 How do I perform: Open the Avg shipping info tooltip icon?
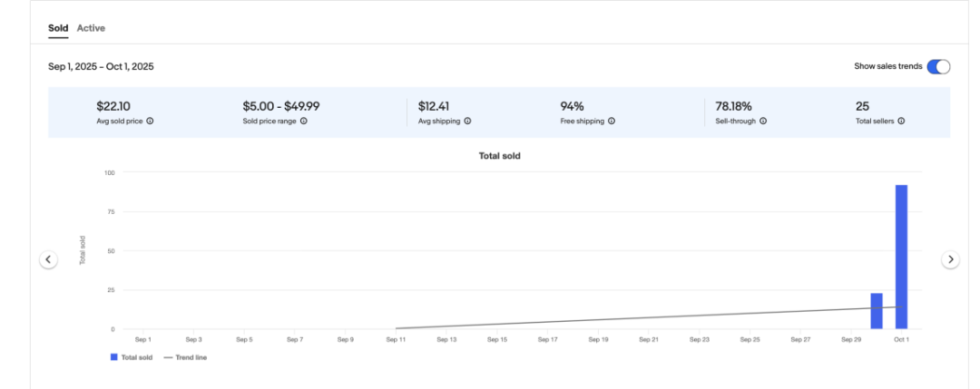(467, 121)
